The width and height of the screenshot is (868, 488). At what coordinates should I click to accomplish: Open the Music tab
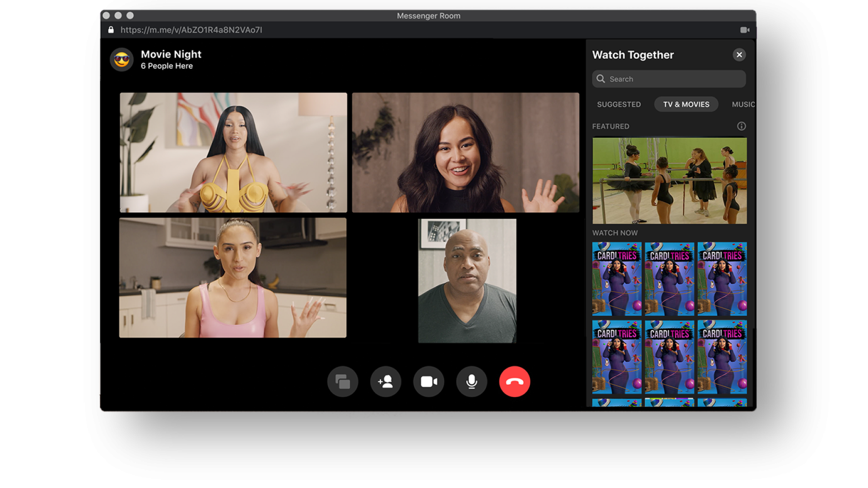click(x=743, y=105)
